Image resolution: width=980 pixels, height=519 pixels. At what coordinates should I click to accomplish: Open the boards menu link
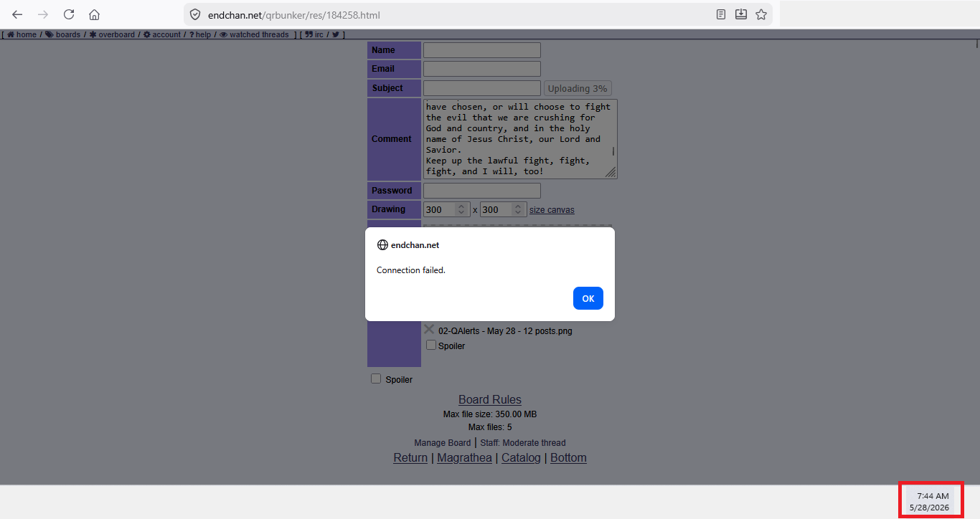click(x=63, y=34)
